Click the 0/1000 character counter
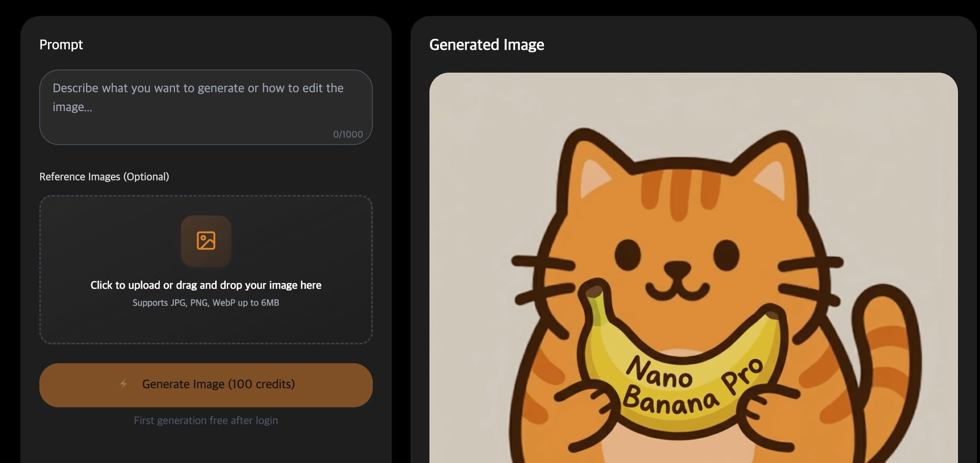980x463 pixels. pos(348,134)
